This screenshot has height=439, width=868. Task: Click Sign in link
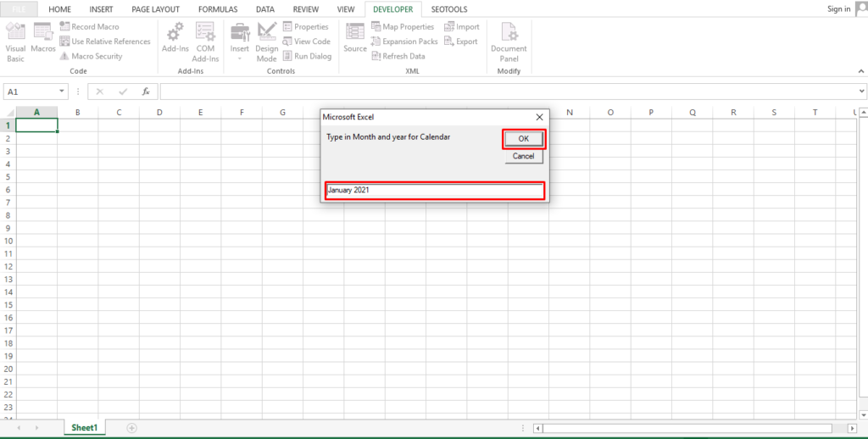pyautogui.click(x=838, y=8)
